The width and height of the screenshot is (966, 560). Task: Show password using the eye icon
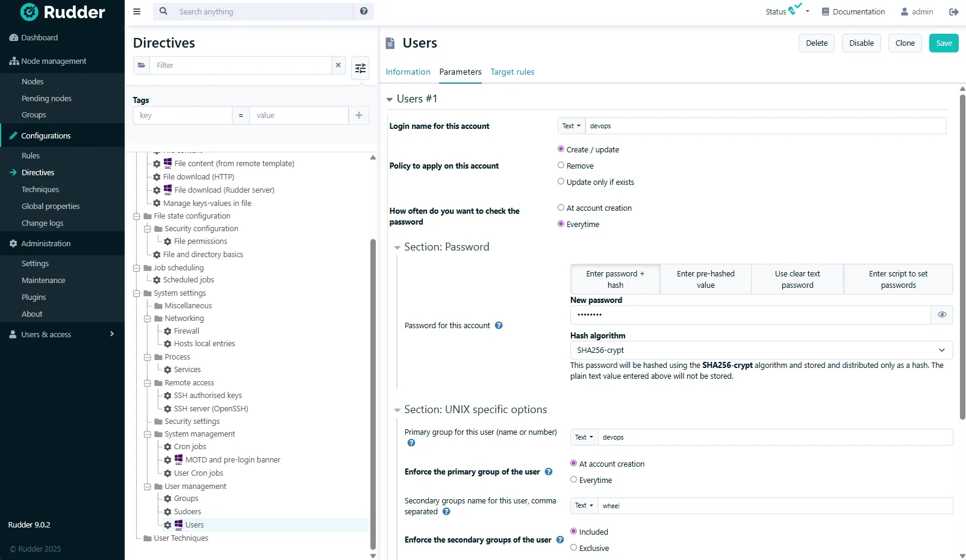942,315
